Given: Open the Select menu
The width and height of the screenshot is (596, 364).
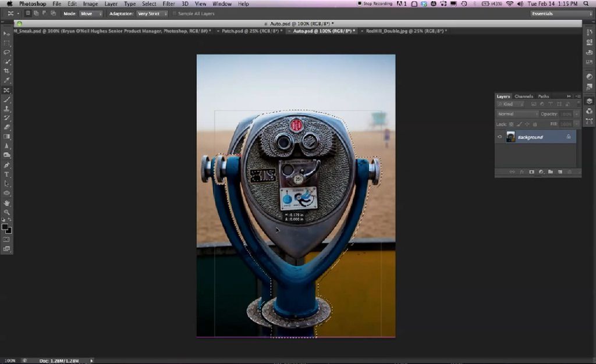Looking at the screenshot, I should pyautogui.click(x=149, y=4).
